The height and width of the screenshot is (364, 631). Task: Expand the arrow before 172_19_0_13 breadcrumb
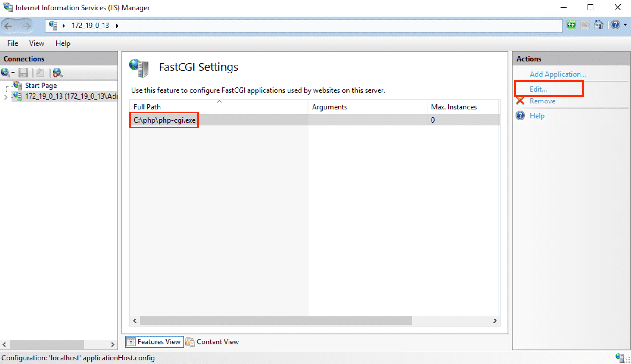[64, 26]
